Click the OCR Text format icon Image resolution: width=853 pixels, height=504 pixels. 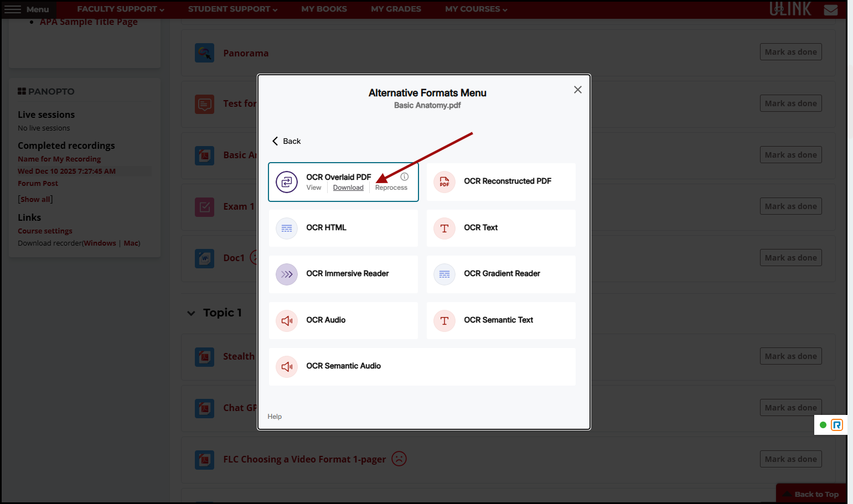click(444, 228)
